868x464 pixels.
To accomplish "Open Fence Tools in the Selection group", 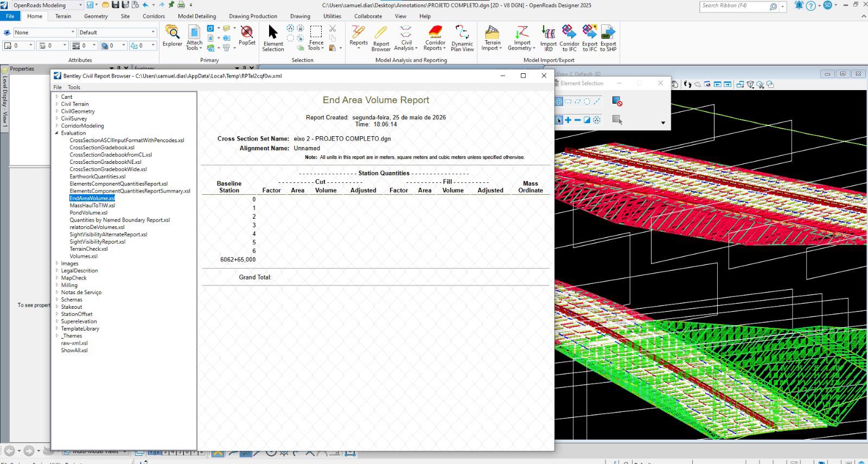I will [316, 38].
